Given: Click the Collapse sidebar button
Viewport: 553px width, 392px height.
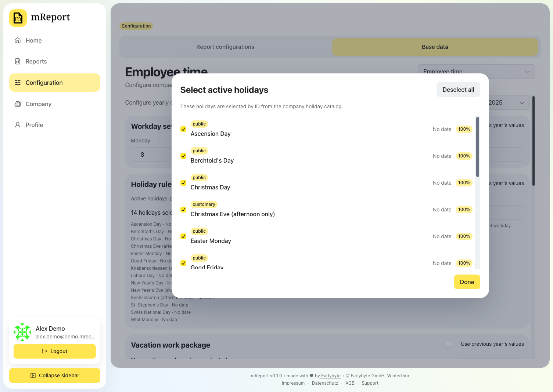Looking at the screenshot, I should (x=55, y=375).
